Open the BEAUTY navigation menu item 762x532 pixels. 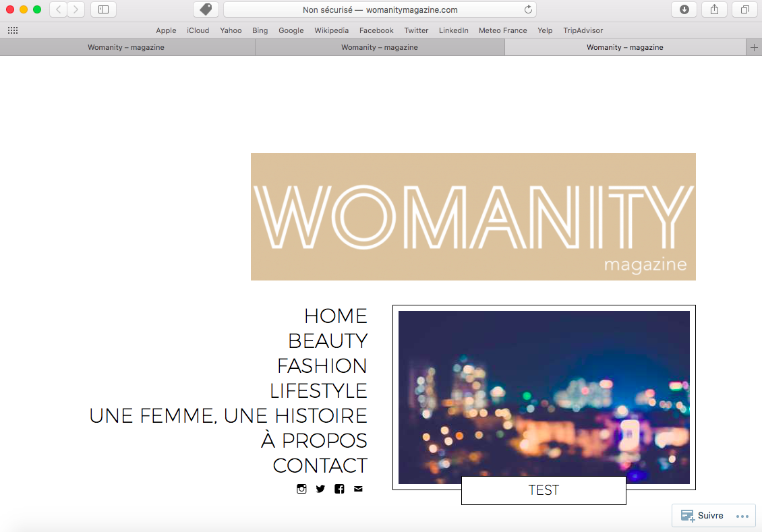[328, 341]
